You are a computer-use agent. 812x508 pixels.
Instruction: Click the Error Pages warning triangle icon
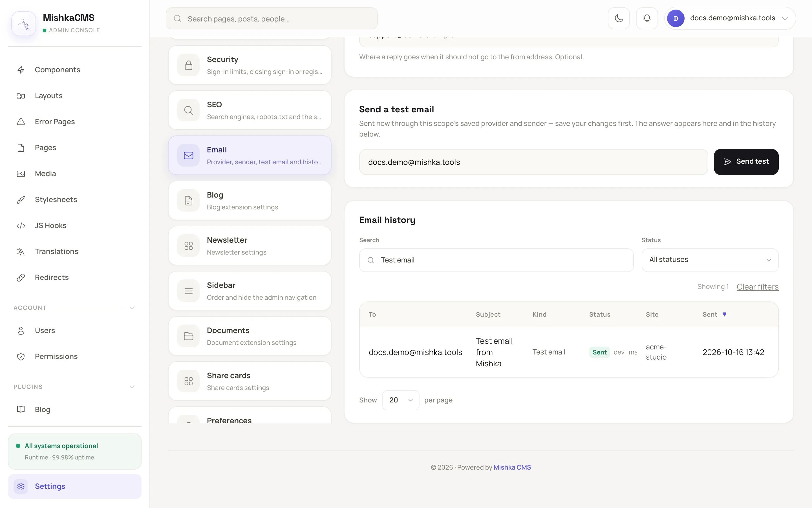coord(21,122)
